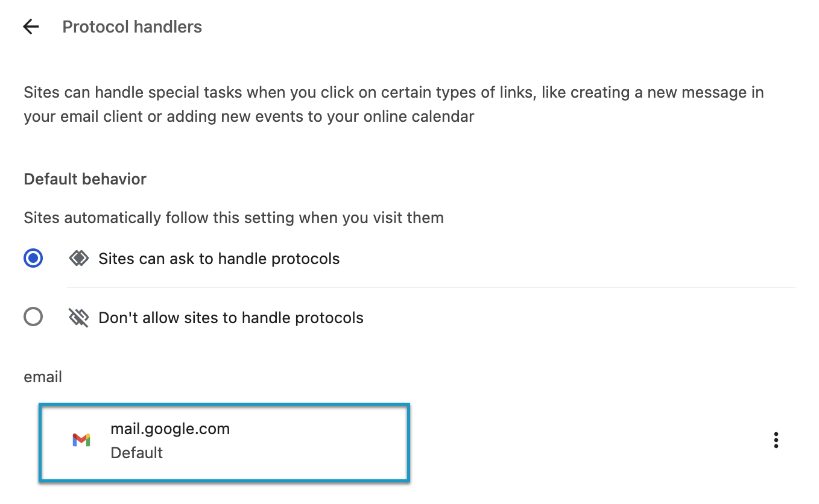Click the Protocol handlers page title
The image size is (819, 504).
pyautogui.click(x=131, y=27)
